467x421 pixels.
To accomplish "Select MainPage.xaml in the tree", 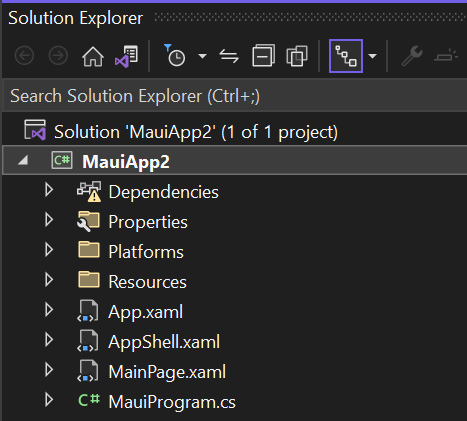I will pyautogui.click(x=167, y=372).
